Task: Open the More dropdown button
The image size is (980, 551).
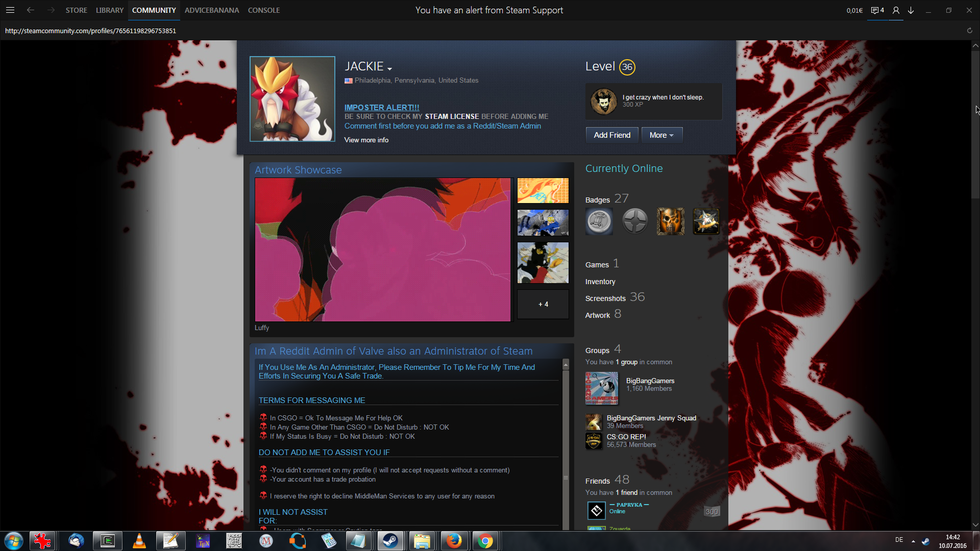Action: click(661, 135)
